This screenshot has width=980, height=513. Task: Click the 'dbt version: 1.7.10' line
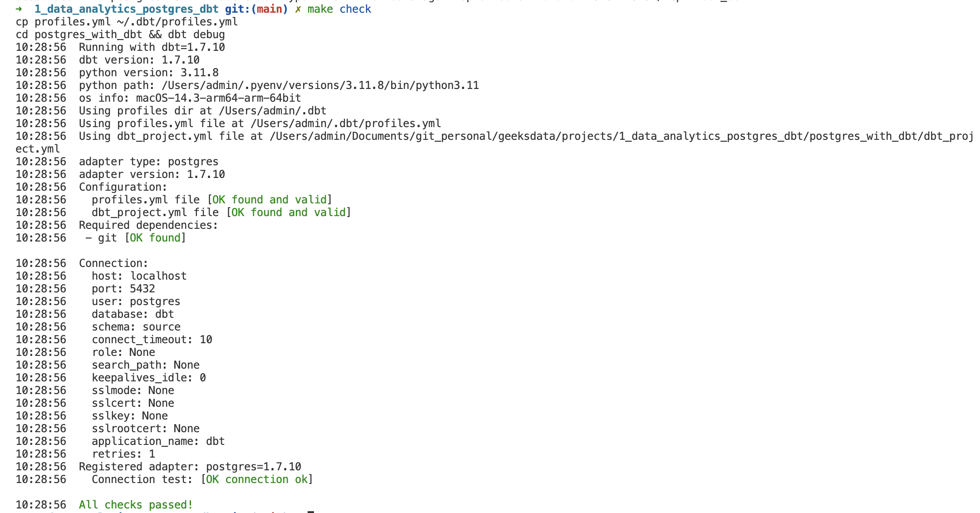[139, 60]
